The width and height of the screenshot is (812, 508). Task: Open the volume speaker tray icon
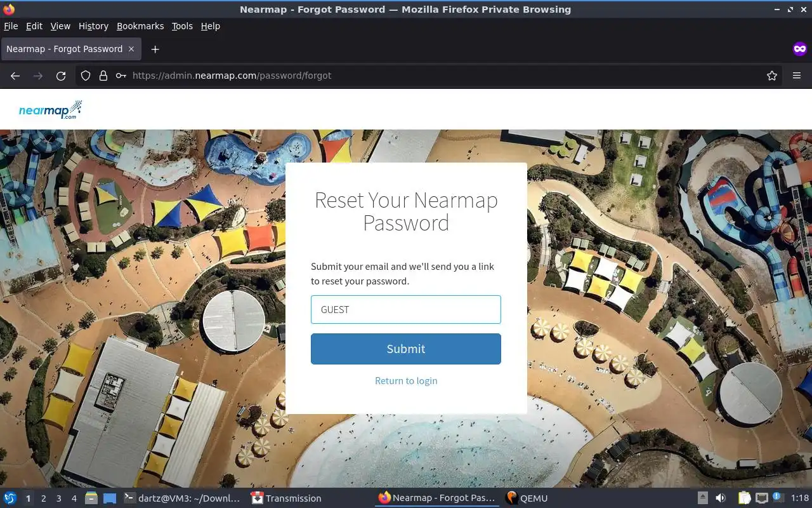[721, 498]
